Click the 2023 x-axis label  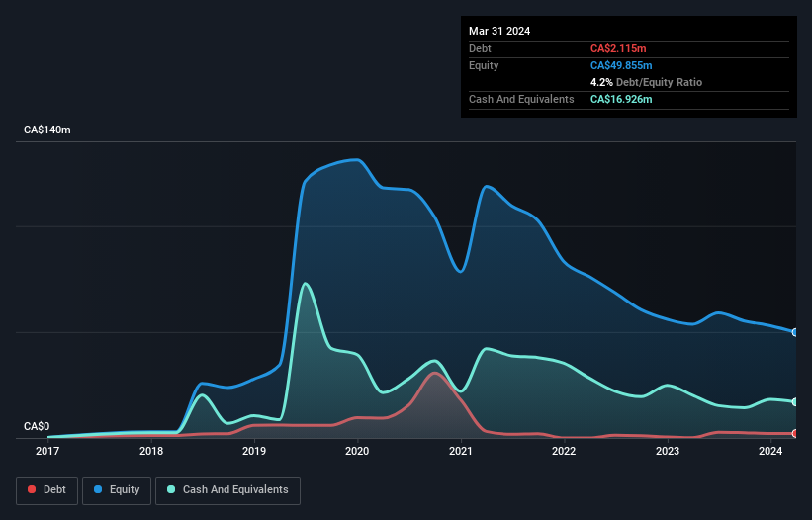pos(668,451)
